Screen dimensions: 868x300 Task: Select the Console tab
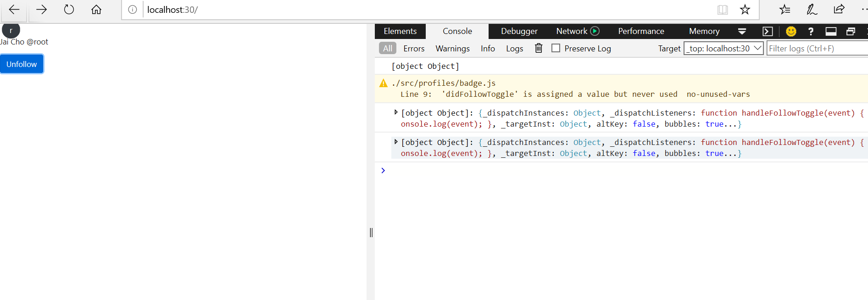(457, 31)
